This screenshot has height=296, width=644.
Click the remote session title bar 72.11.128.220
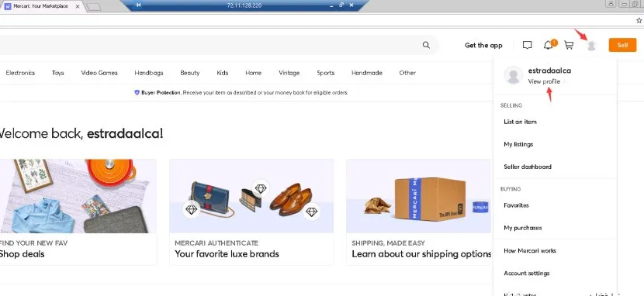point(244,5)
